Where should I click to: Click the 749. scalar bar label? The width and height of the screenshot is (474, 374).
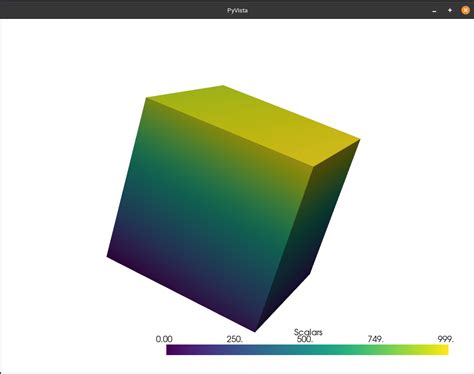[376, 339]
